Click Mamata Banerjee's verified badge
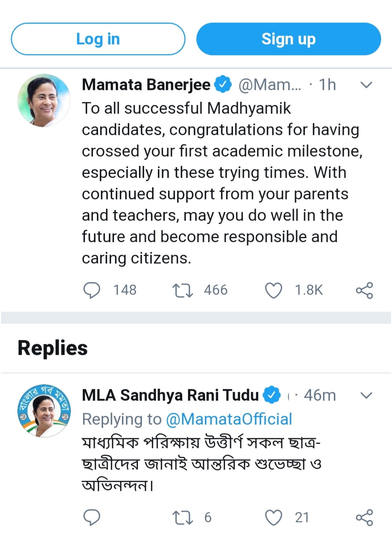Image resolution: width=392 pixels, height=538 pixels. coord(223,85)
